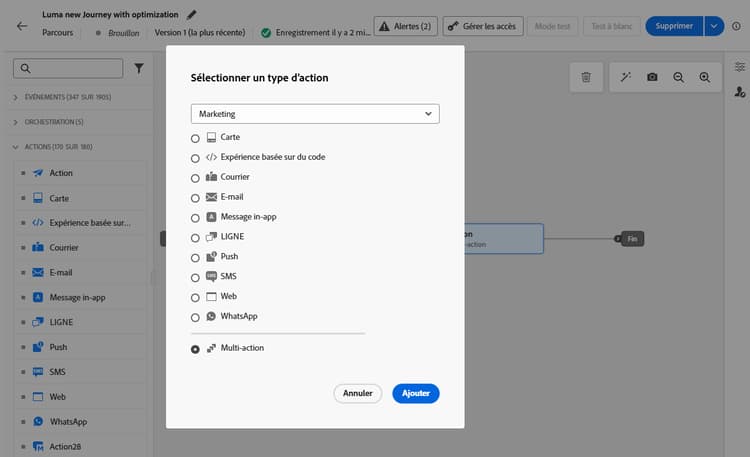Click the Annuler button
The width and height of the screenshot is (750, 457).
click(358, 394)
